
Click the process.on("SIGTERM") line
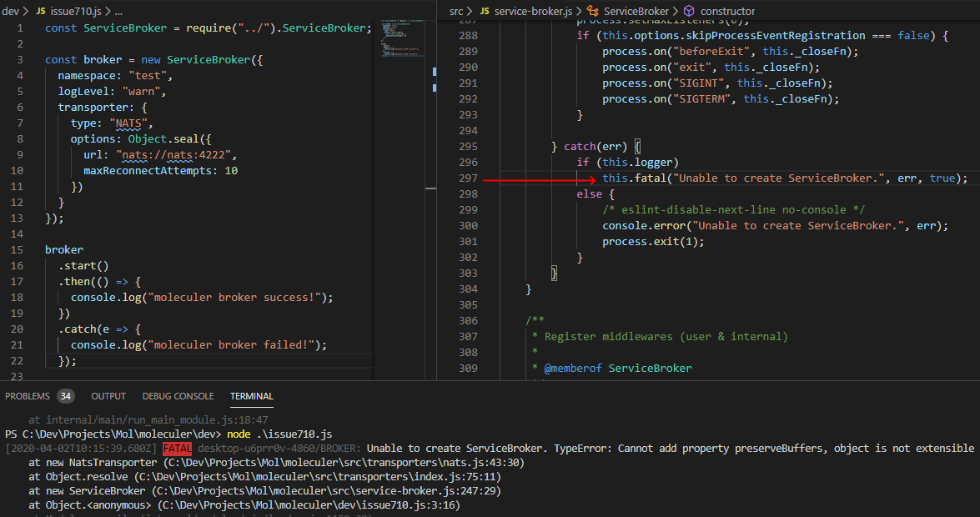coord(721,98)
